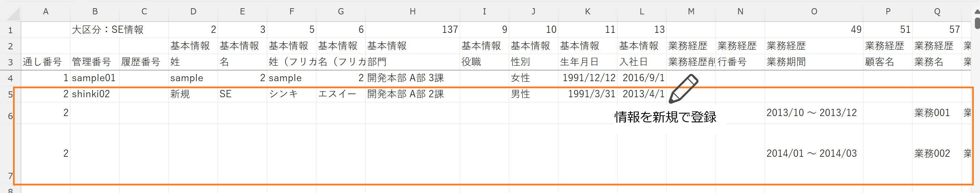Select row 5 header
The image size is (980, 193).
click(x=10, y=94)
